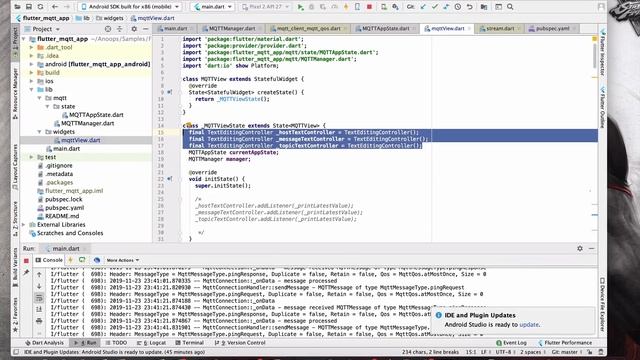Screen dimensions: 640x360
Task: Click the console print icon
Action: point(39,321)
